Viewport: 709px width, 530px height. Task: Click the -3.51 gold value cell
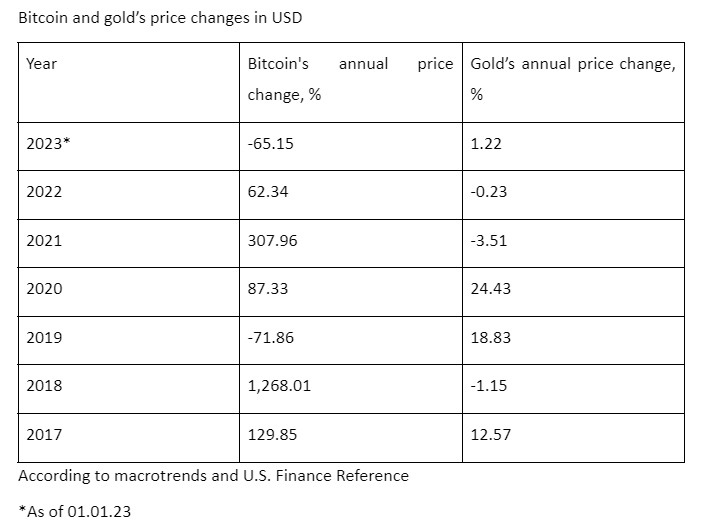[489, 241]
